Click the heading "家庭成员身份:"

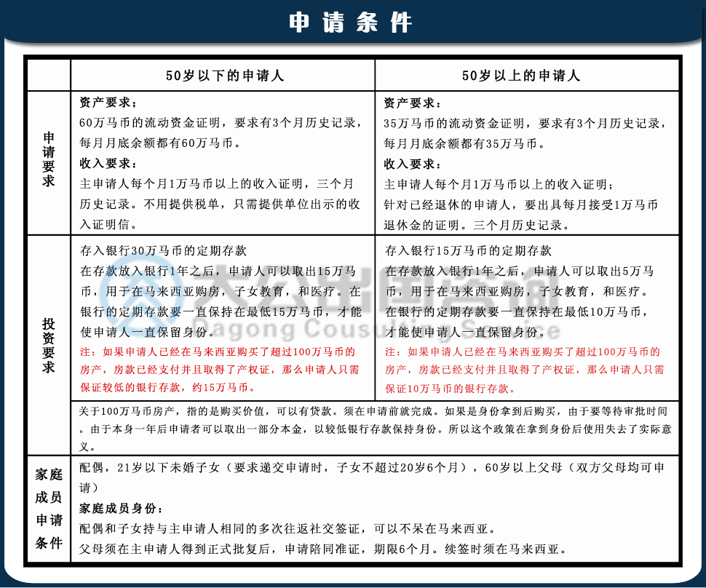[x=121, y=509]
